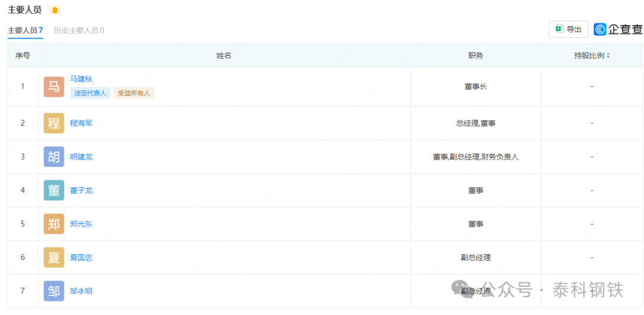Click the Excel icon on Export button

coord(559,29)
